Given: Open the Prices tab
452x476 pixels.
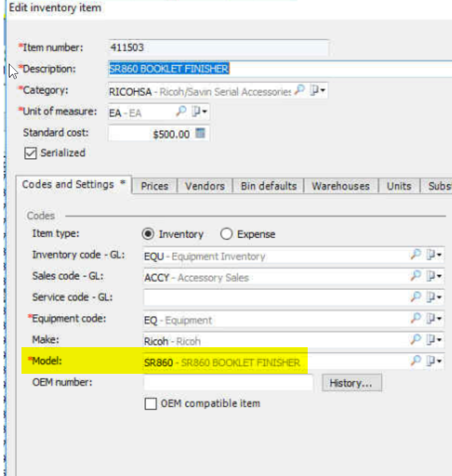Looking at the screenshot, I should tap(155, 186).
